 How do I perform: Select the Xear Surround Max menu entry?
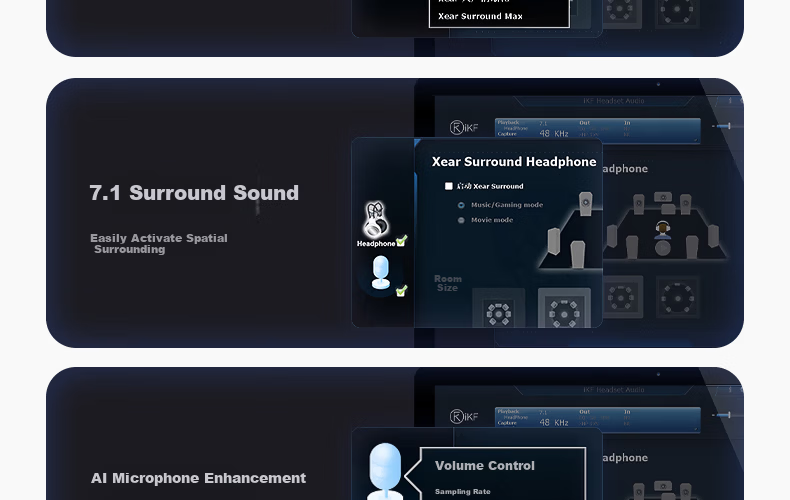point(480,16)
